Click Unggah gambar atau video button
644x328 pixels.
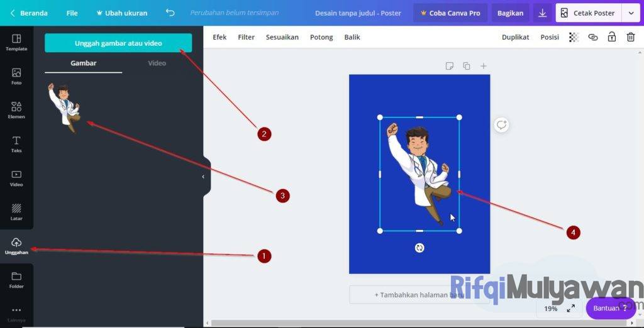[118, 43]
